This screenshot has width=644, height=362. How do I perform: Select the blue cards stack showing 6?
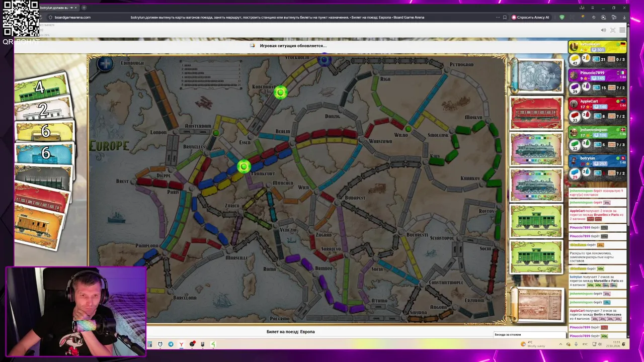pyautogui.click(x=45, y=154)
